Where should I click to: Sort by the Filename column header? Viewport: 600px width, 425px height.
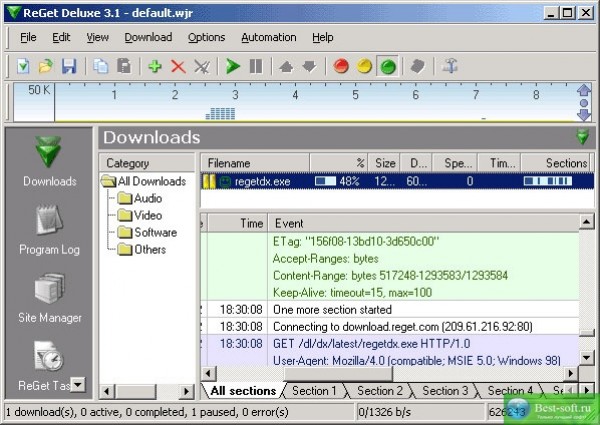[x=255, y=163]
